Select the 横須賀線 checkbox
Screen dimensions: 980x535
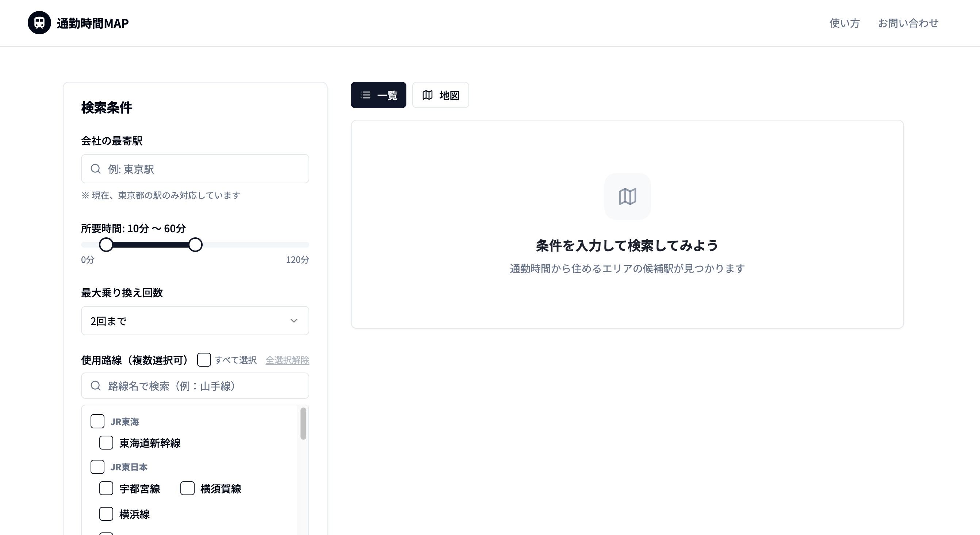(187, 488)
